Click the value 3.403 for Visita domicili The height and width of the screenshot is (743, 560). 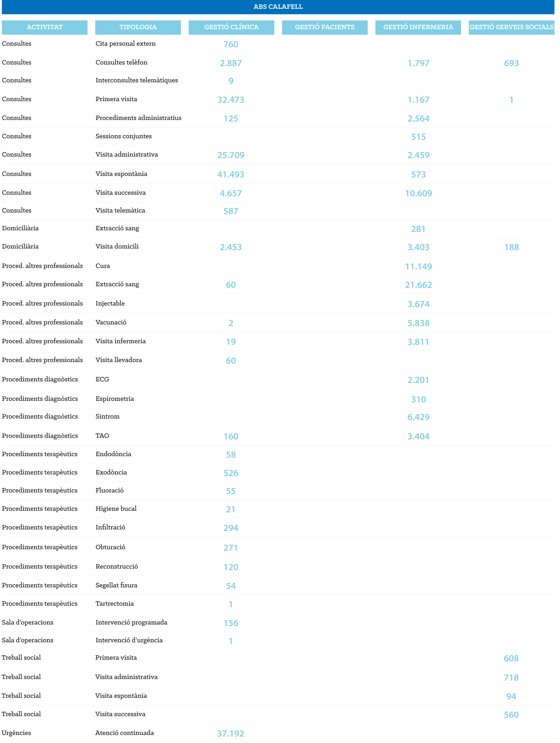pyautogui.click(x=419, y=247)
